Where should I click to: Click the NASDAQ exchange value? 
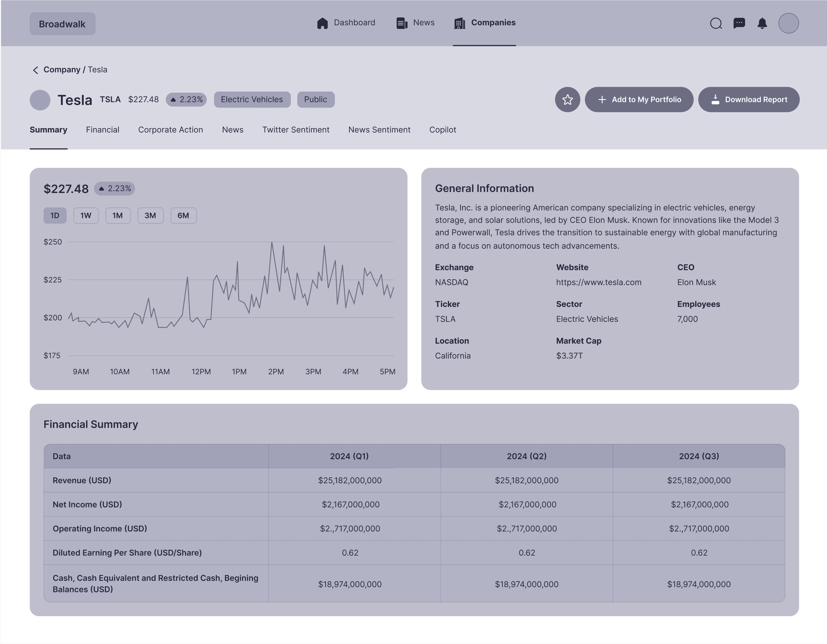(x=452, y=282)
